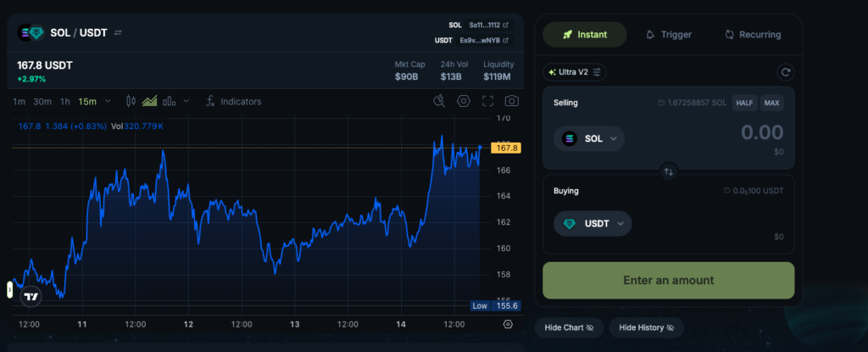Switch to the Instant swap tab
The height and width of the screenshot is (352, 868).
point(585,35)
